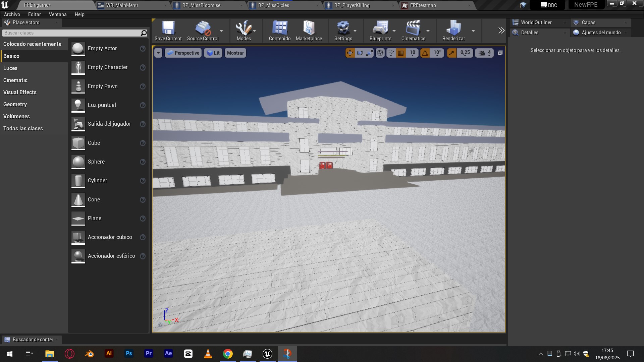Select the translate (move) gizmo tool
This screenshot has height=362, width=644.
tap(350, 53)
